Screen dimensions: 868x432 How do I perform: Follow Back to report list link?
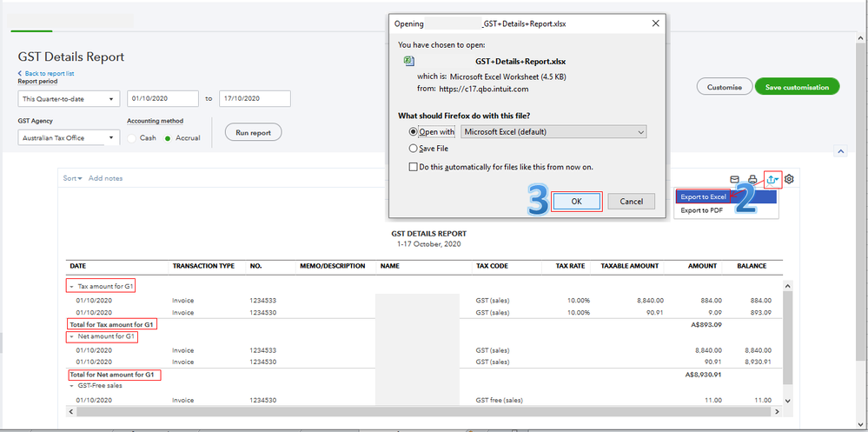pyautogui.click(x=46, y=73)
